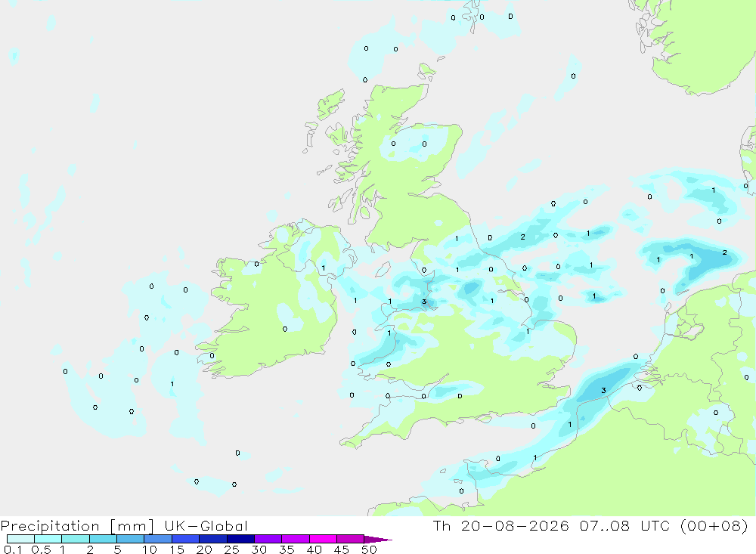Select the 30–35 mm violet legend swatch
Screen dimensions: 756x554
[268, 539]
